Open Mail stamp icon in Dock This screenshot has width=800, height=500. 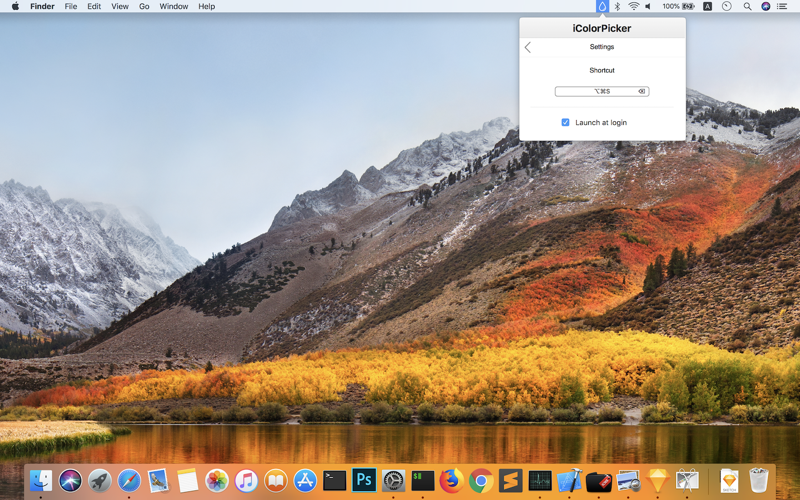coord(158,480)
